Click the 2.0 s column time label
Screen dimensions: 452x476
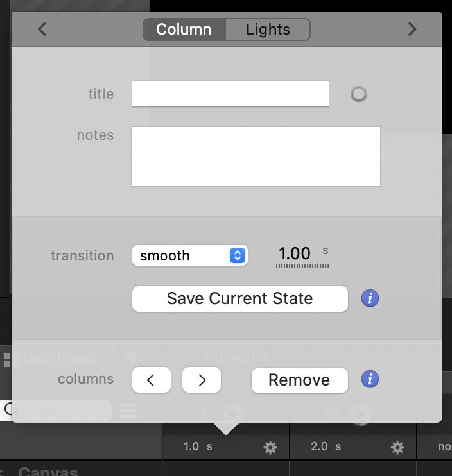(325, 446)
